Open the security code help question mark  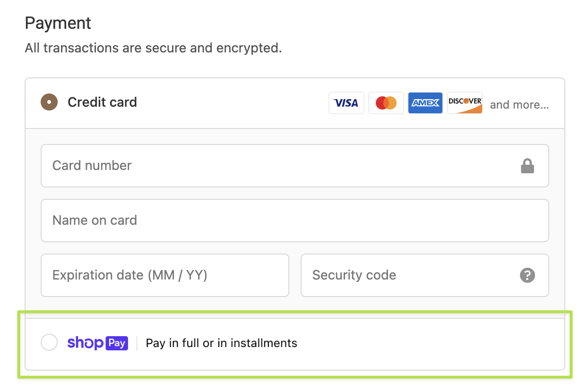[527, 275]
